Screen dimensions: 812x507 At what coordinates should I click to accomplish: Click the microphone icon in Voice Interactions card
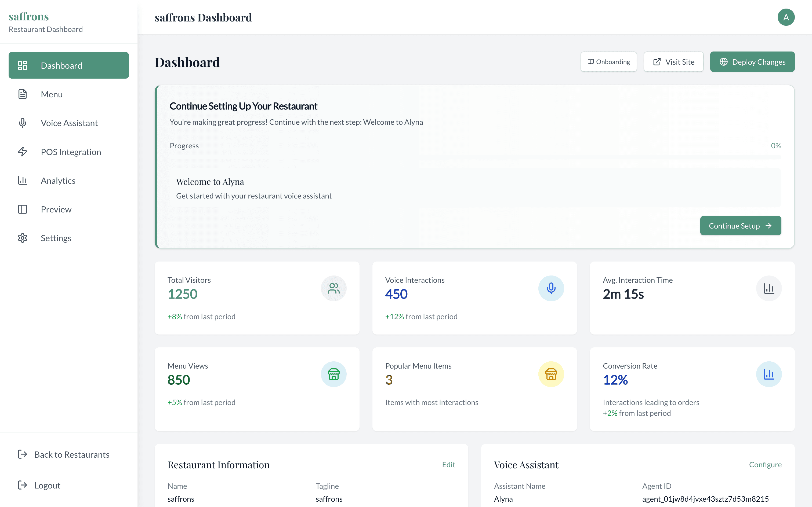point(551,288)
